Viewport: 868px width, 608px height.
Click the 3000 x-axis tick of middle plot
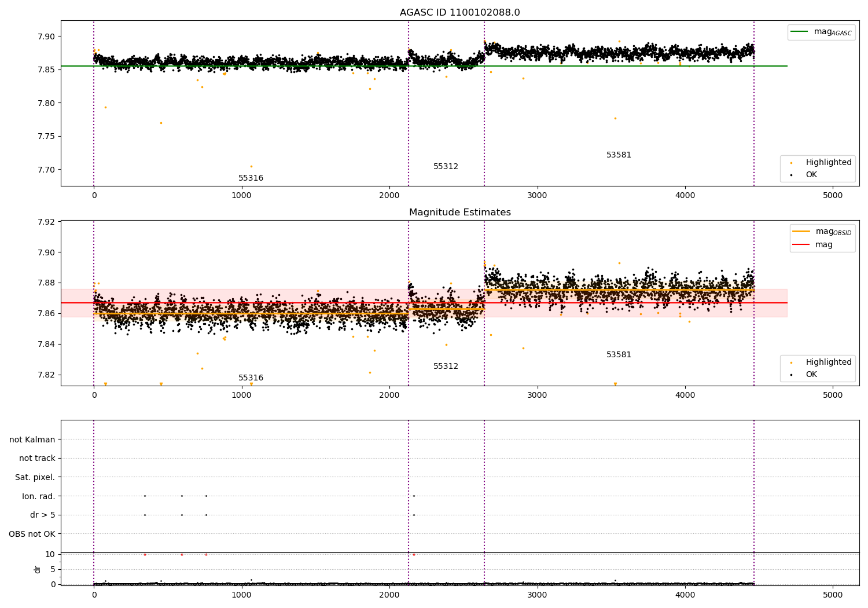coord(538,395)
